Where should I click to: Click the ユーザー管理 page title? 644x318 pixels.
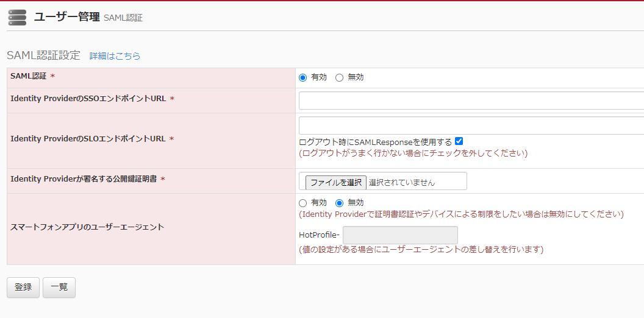point(66,17)
